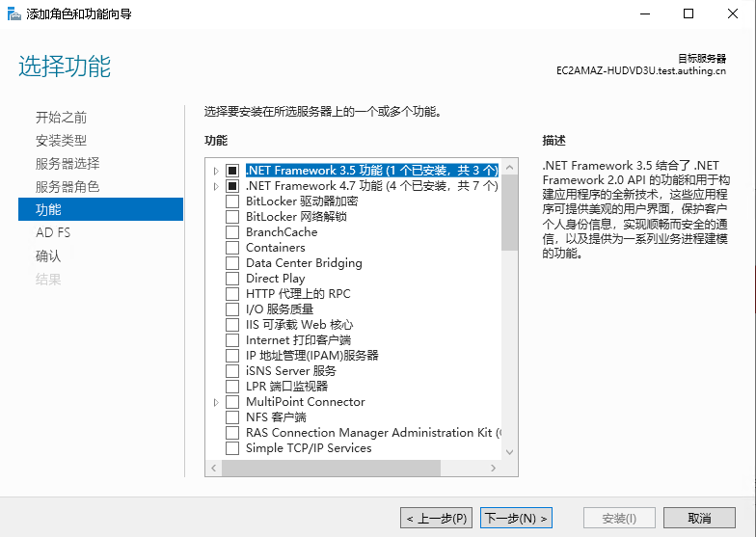Select the 功能 wizard step

tap(100, 209)
